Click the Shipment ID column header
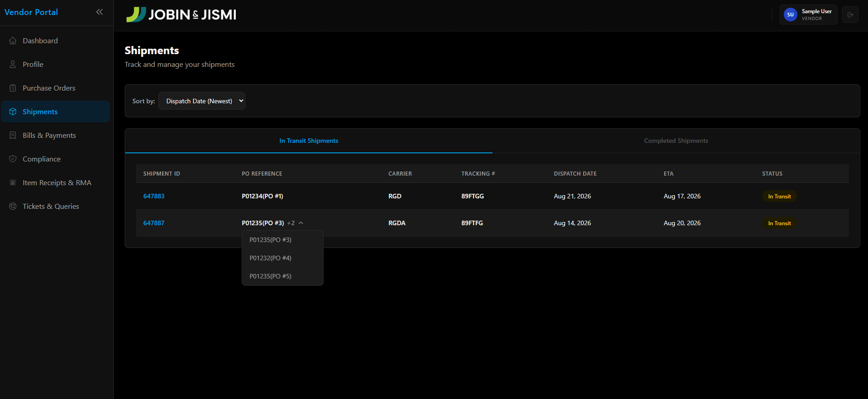This screenshot has width=868, height=399. 162,174
